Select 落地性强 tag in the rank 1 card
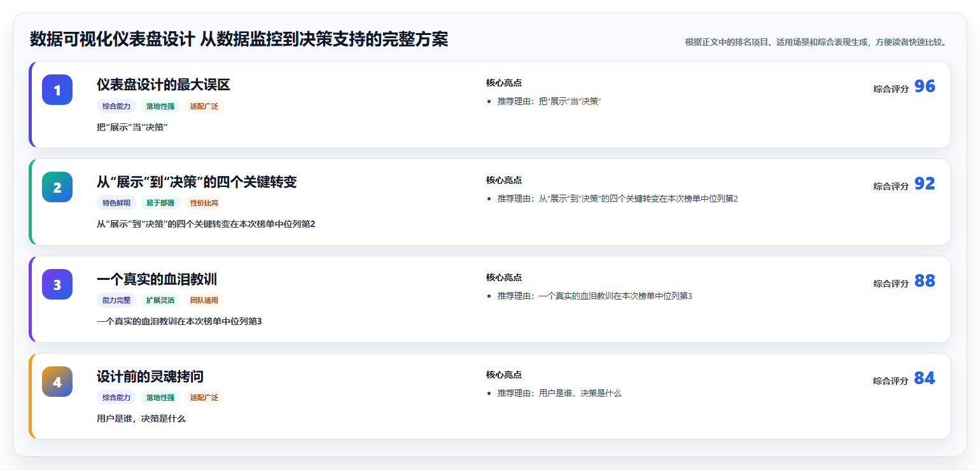Viewport: 980px width, 470px height. pos(160,106)
